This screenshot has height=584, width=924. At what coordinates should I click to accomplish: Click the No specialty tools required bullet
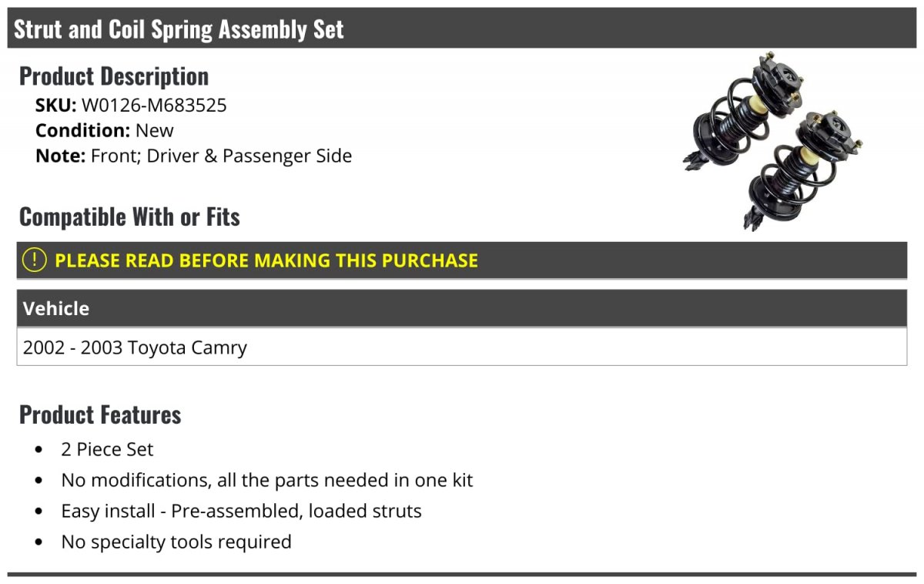point(176,542)
